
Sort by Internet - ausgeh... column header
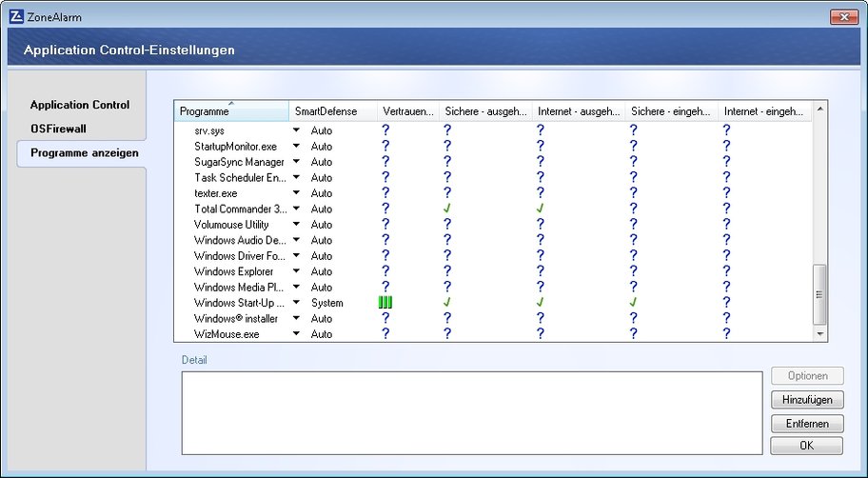pyautogui.click(x=579, y=111)
